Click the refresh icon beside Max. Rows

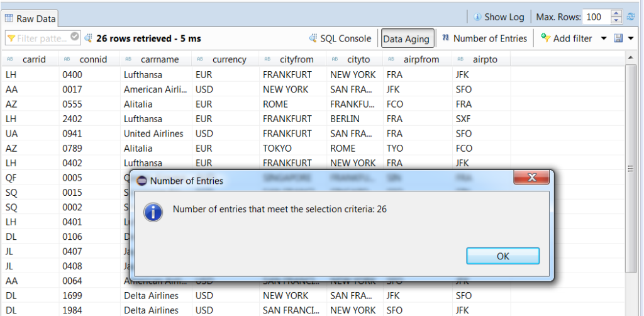pyautogui.click(x=630, y=17)
